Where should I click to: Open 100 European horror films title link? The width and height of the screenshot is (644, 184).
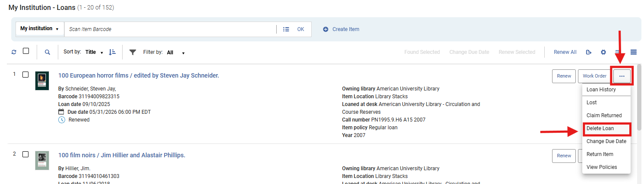pyautogui.click(x=139, y=75)
